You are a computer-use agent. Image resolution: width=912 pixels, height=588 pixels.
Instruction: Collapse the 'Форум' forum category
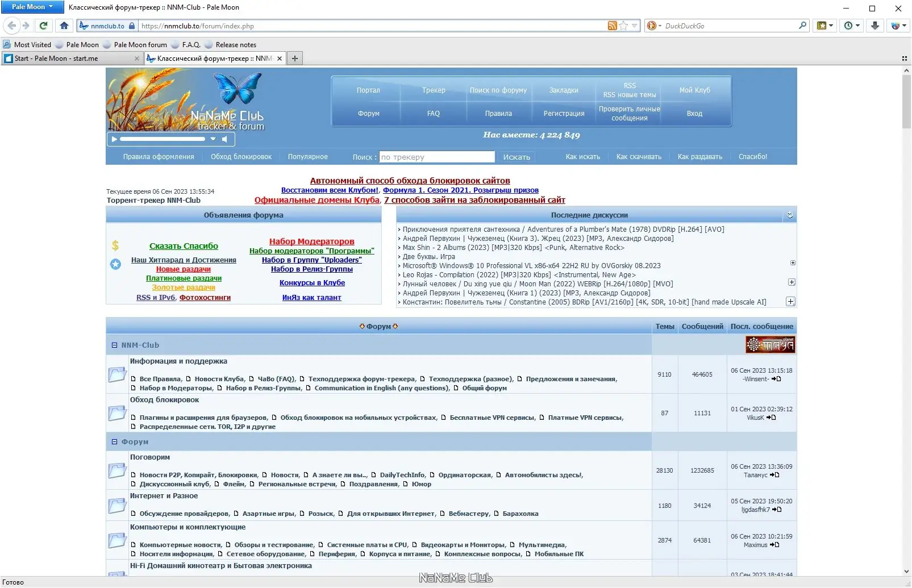pyautogui.click(x=114, y=442)
